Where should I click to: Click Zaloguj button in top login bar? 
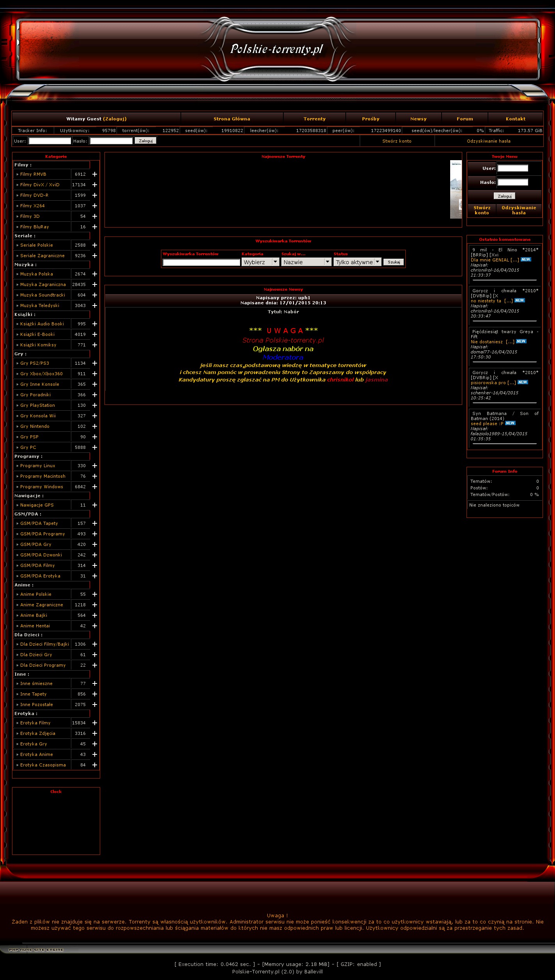click(x=145, y=141)
